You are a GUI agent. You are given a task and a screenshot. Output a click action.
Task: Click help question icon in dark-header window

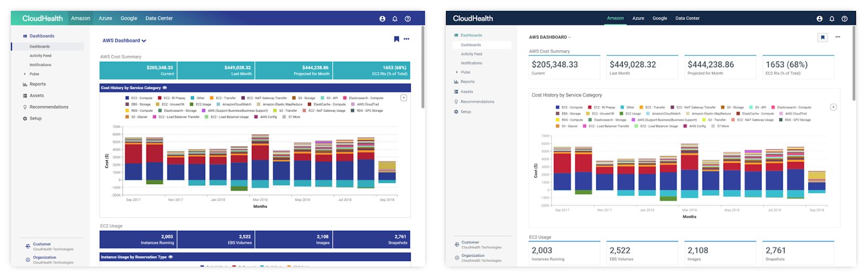(x=844, y=18)
